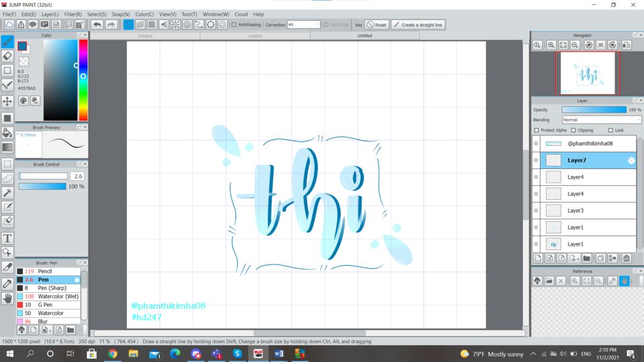Open the File menu

[x=9, y=14]
